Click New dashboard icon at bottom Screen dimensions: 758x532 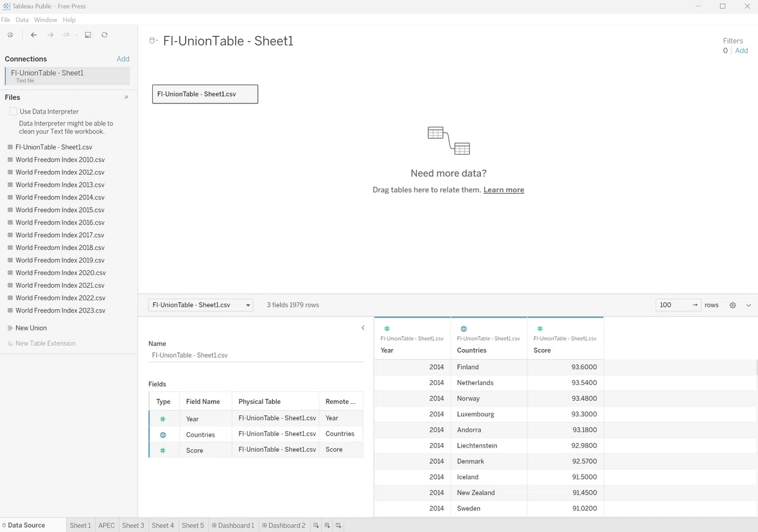click(327, 525)
